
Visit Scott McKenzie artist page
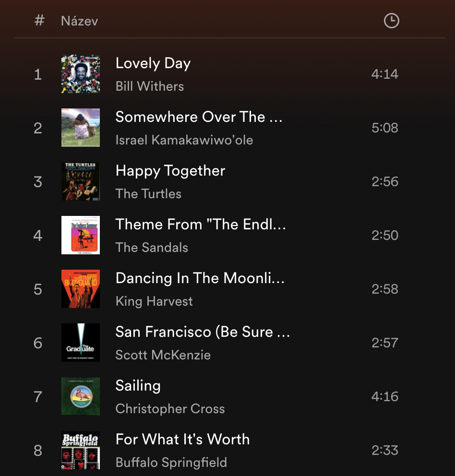click(163, 355)
